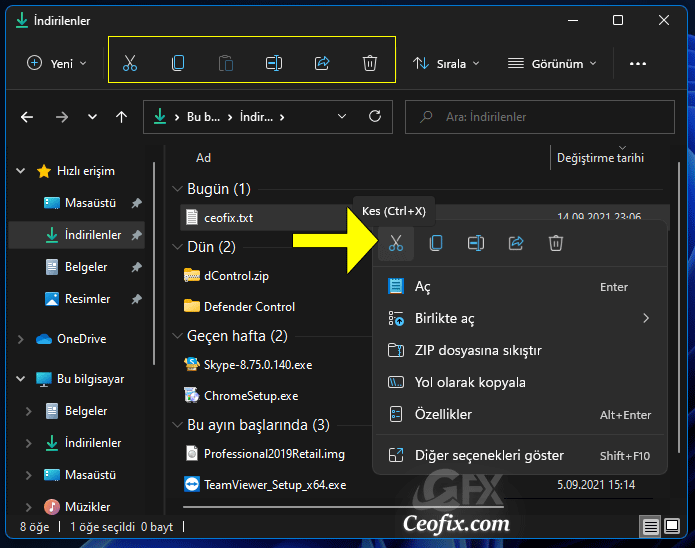
Task: Open the Sırala sort dropdown
Action: click(446, 64)
